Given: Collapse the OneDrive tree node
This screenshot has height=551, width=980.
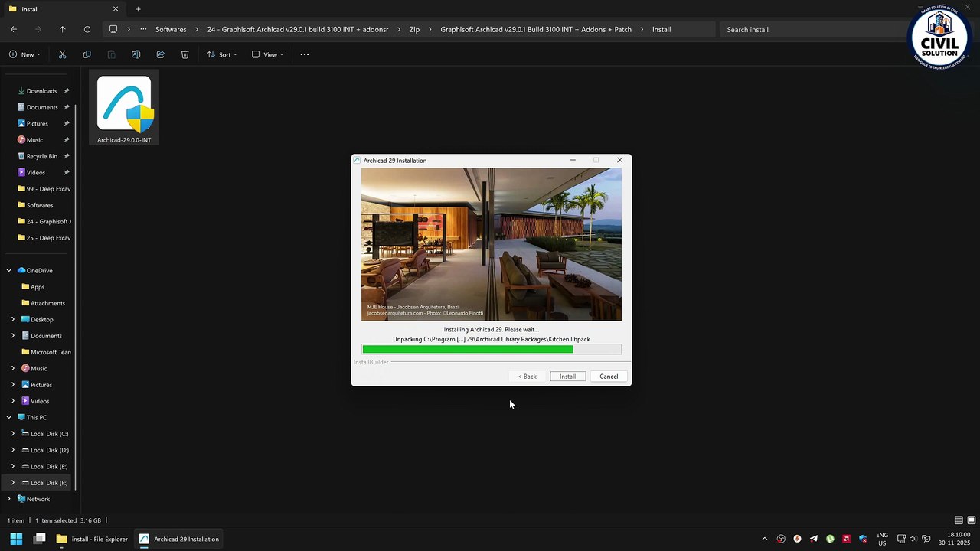Looking at the screenshot, I should click(9, 270).
